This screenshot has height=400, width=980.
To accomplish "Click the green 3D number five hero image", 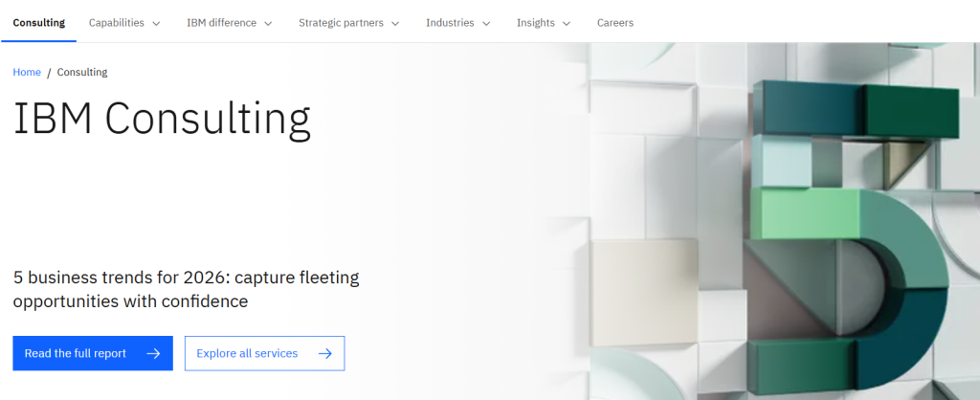I will click(853, 237).
